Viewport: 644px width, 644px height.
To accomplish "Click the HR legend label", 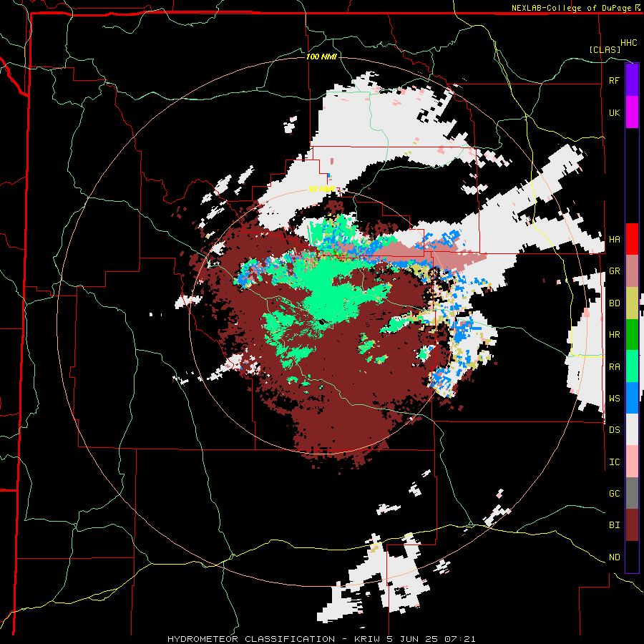I will [x=614, y=335].
